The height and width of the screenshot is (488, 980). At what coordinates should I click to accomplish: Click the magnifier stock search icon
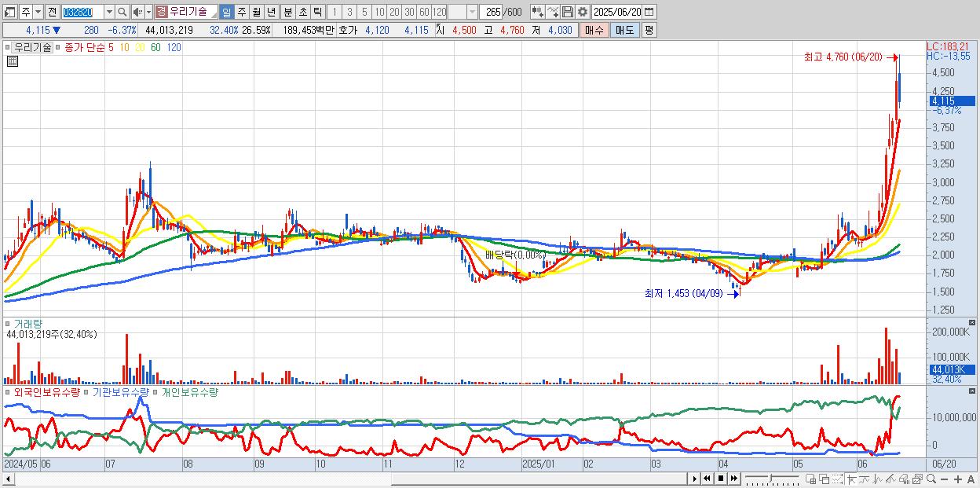122,12
